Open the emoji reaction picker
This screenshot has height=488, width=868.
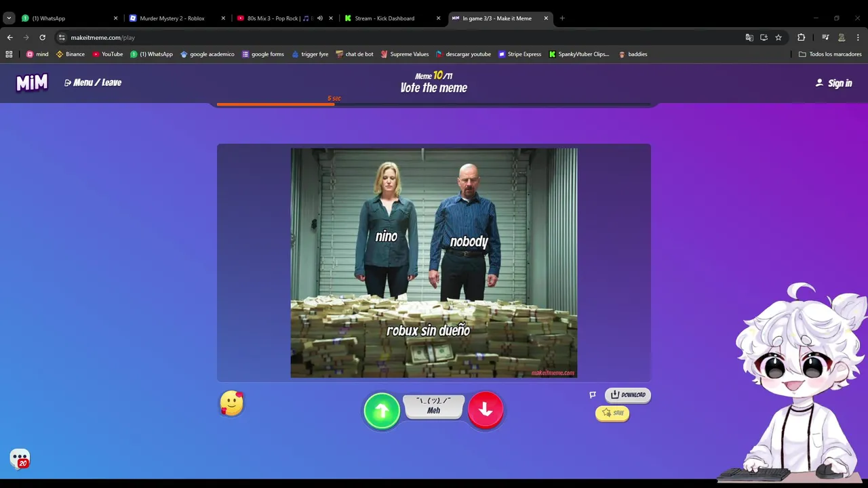coord(232,403)
